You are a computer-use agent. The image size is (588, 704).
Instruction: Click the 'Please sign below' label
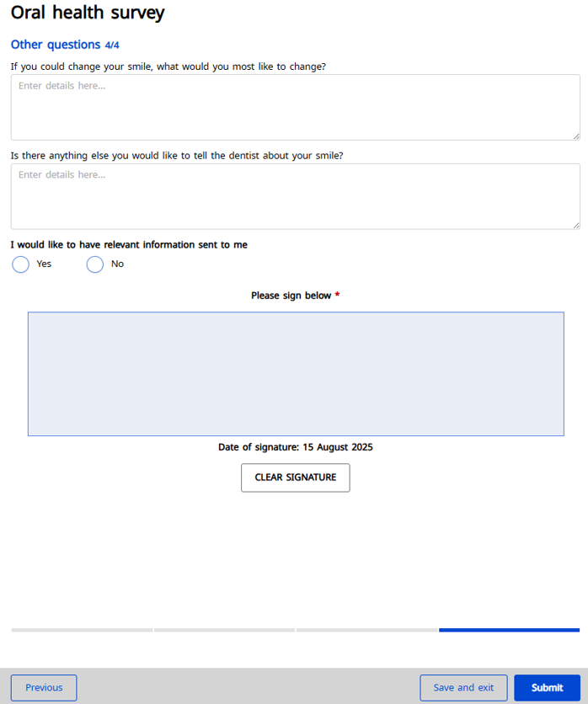291,296
